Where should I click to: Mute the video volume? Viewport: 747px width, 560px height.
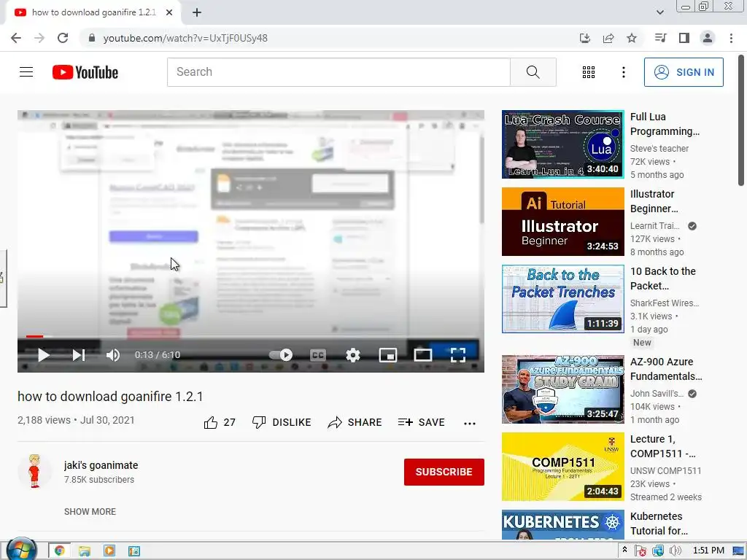coord(113,355)
